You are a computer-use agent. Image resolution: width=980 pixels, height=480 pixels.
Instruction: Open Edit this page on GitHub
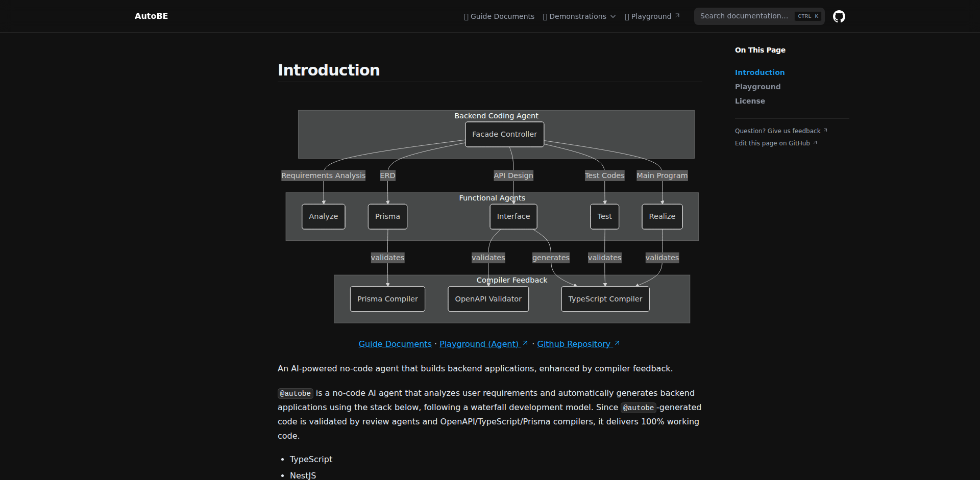(x=776, y=143)
